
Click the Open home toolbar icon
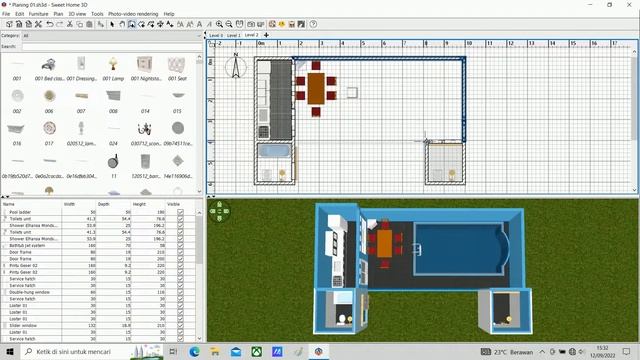coord(19,24)
